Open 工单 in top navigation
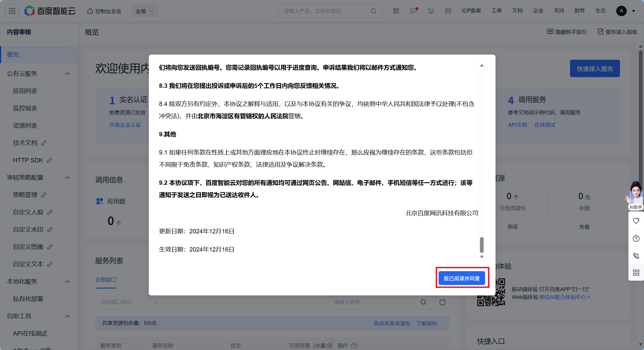This screenshot has width=644, height=350. (497, 11)
